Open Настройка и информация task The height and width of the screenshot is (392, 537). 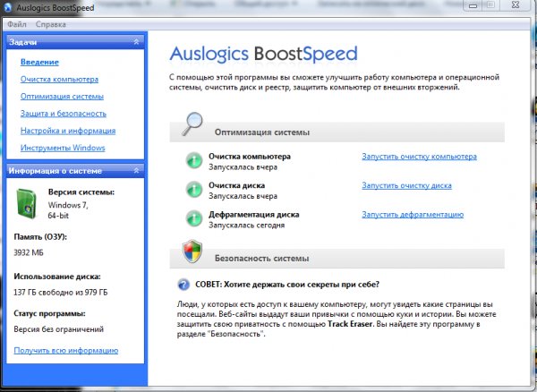tap(68, 131)
